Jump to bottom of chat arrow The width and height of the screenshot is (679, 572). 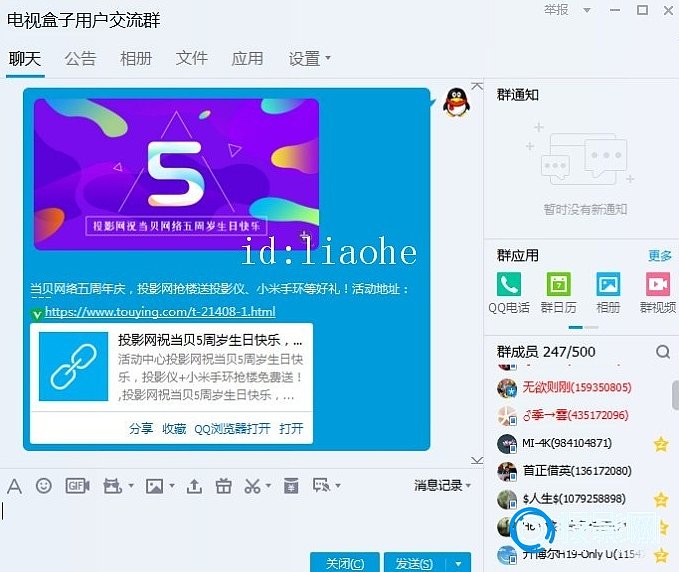477,460
